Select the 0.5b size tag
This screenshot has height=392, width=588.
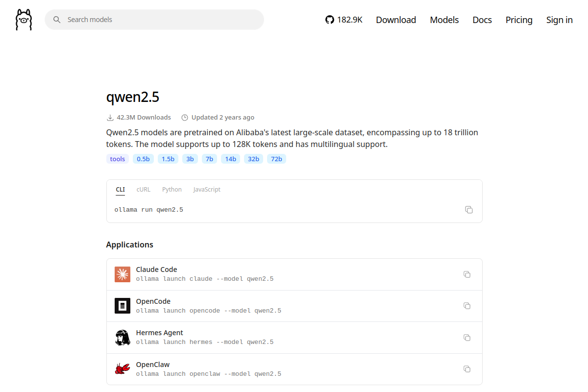pos(143,159)
